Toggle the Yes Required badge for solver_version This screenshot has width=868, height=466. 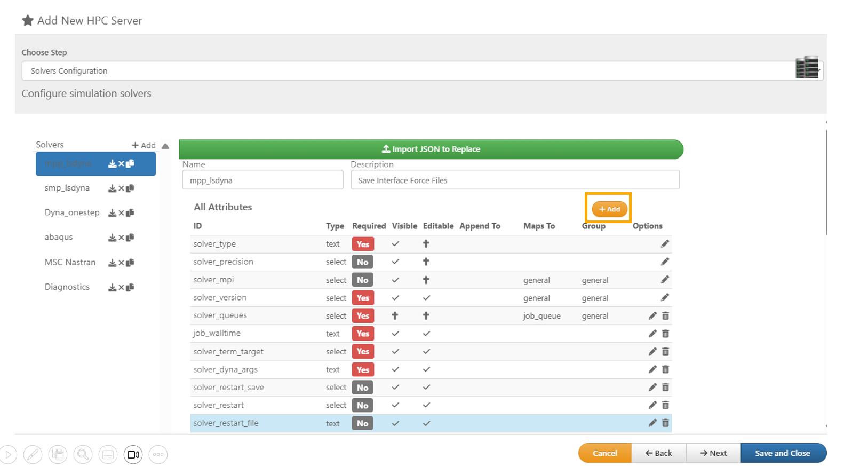363,298
